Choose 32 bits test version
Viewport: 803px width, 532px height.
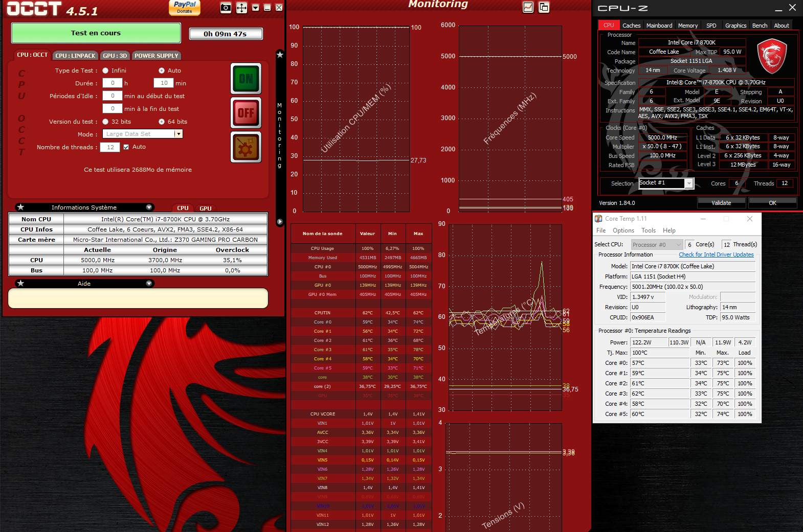pyautogui.click(x=105, y=122)
